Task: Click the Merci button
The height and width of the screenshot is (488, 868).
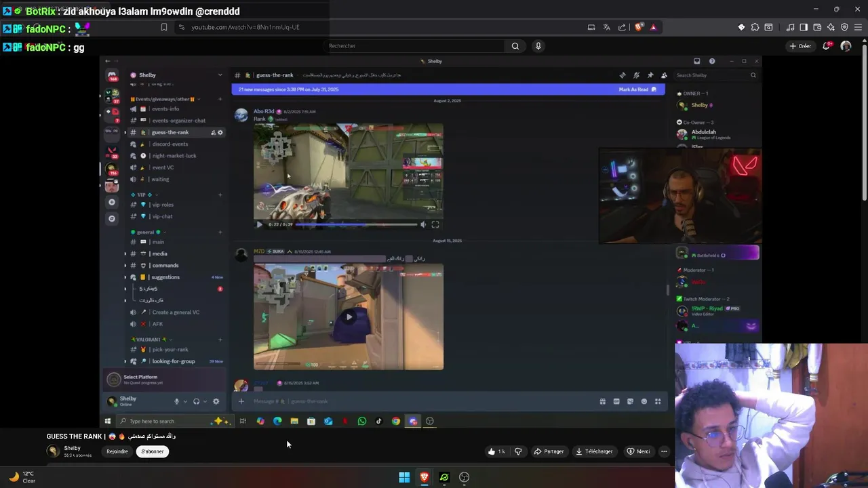Action: (x=638, y=451)
